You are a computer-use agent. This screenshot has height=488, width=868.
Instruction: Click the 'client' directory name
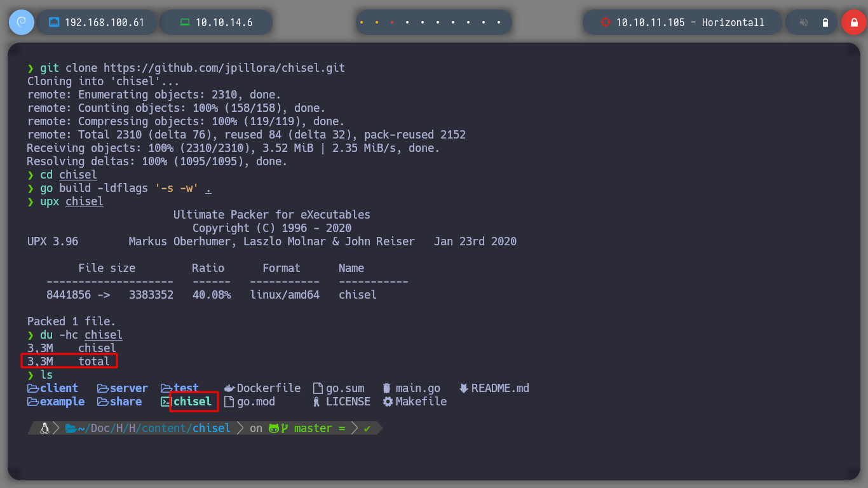click(59, 388)
